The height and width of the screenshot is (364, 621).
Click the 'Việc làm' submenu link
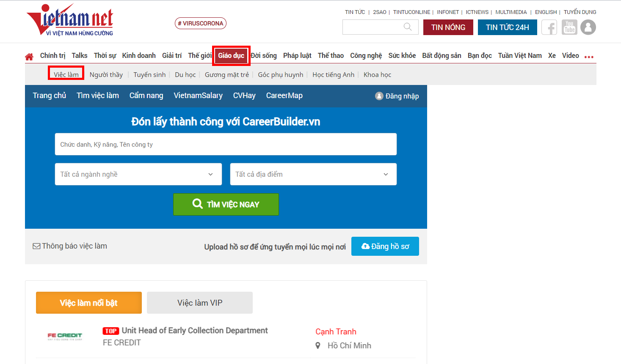coord(66,74)
